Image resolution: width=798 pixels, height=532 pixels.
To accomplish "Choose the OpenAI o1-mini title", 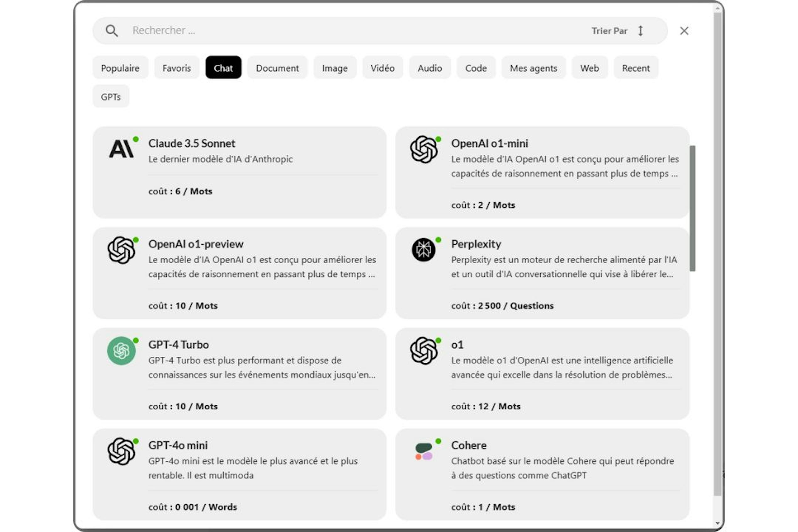I will pos(490,144).
